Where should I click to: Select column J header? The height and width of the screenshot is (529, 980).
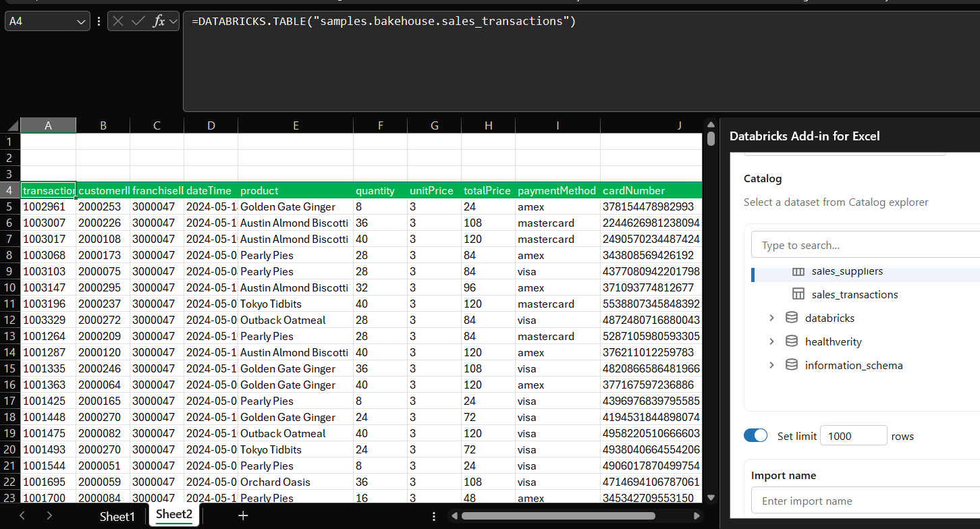tap(651, 126)
